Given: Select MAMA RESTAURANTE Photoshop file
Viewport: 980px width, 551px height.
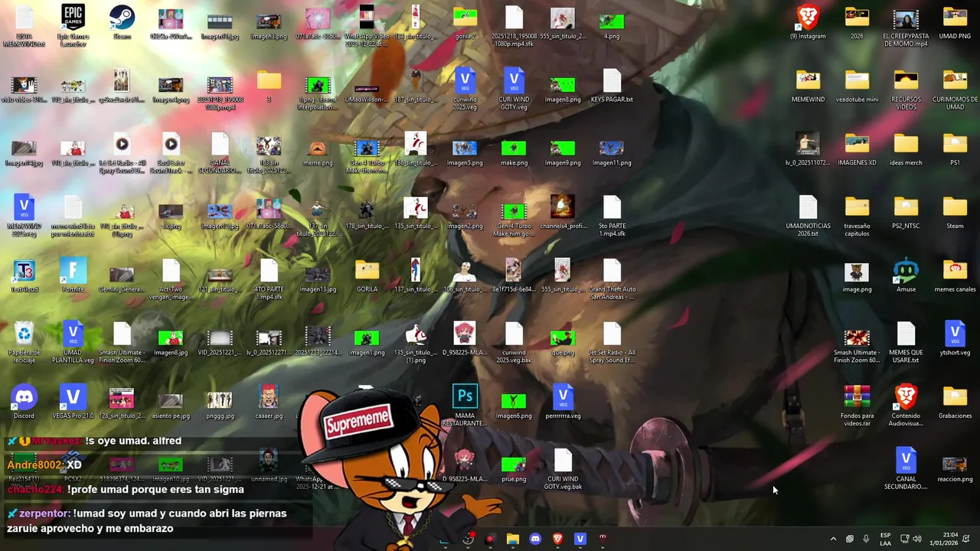Looking at the screenshot, I should coord(465,406).
